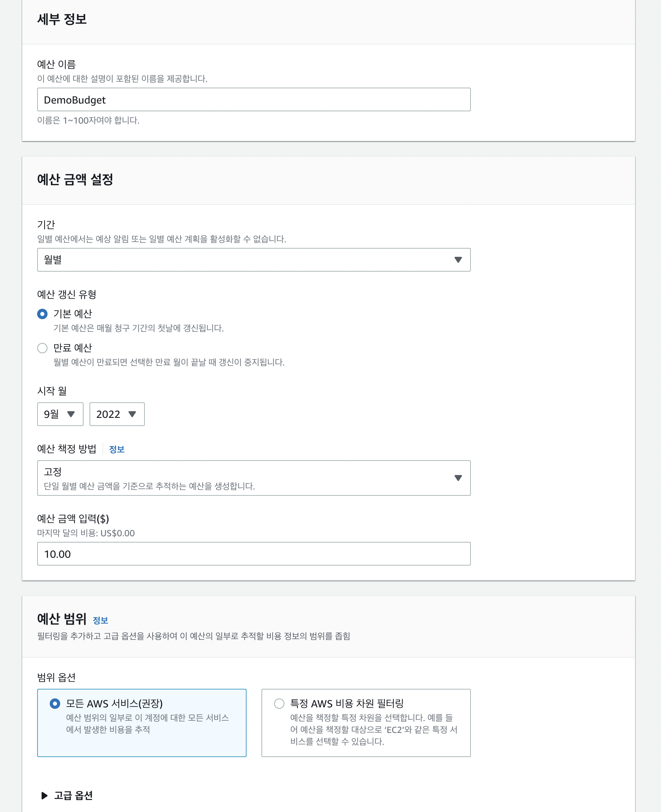Open the 9월 start month dropdown
Screen dimensions: 661x812
point(60,414)
